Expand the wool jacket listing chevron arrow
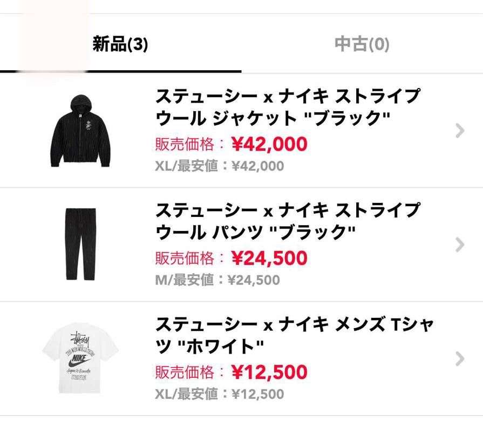 (x=460, y=131)
